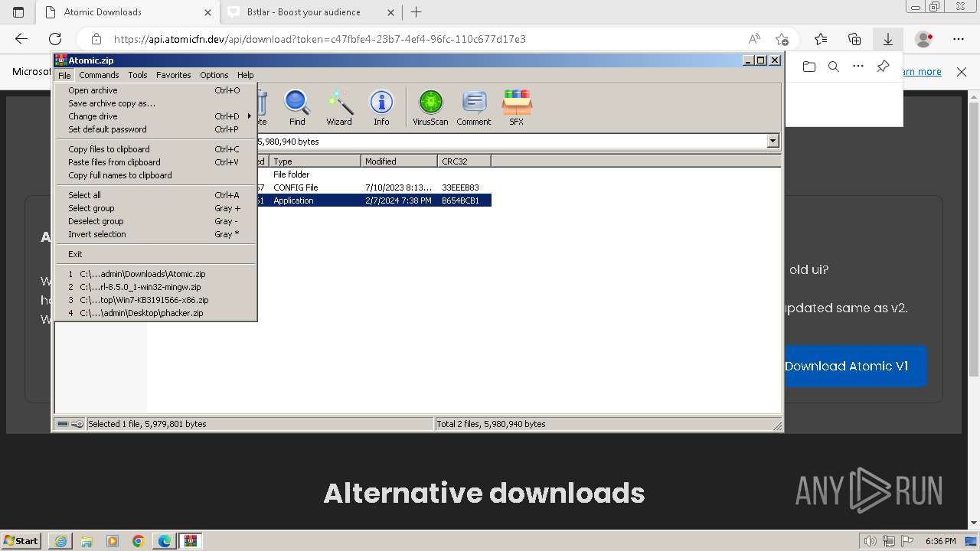Open the Wizard tool
Viewport: 980px width, 551px height.
[339, 107]
